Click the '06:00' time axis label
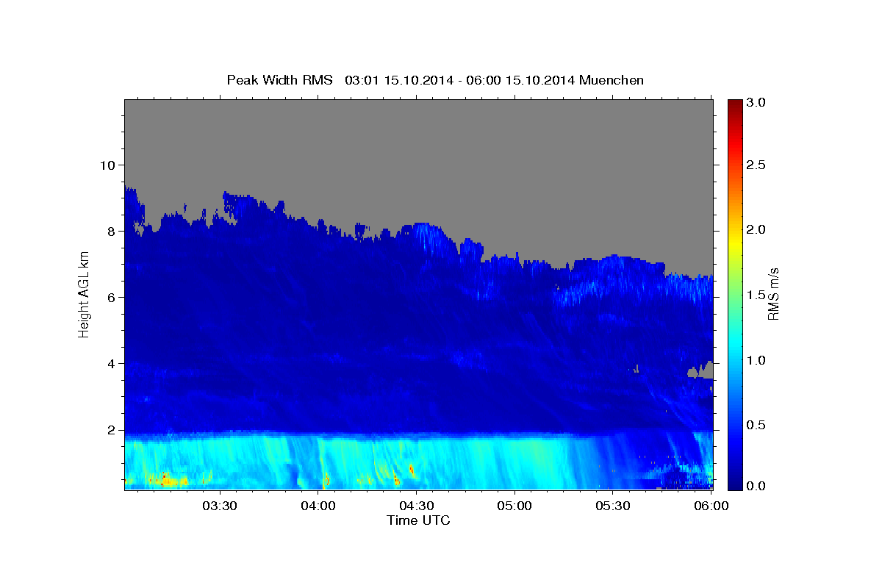 (x=711, y=506)
